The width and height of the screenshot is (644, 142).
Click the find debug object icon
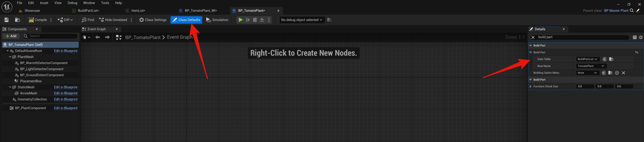pos(329,20)
